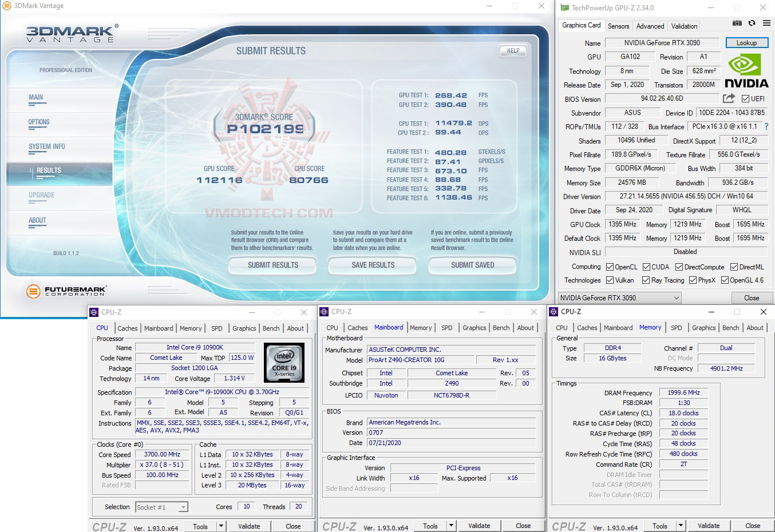The width and height of the screenshot is (775, 532).
Task: Toggle the OpenGL 4.6 checkbox
Action: pyautogui.click(x=725, y=280)
